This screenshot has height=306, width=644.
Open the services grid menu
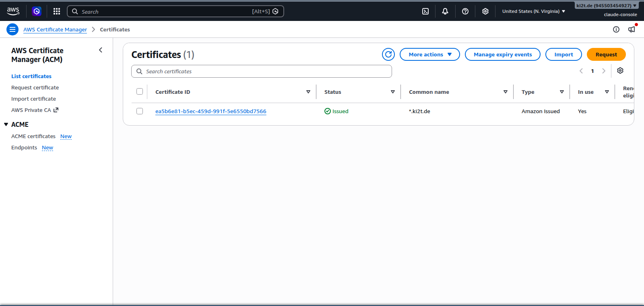57,11
